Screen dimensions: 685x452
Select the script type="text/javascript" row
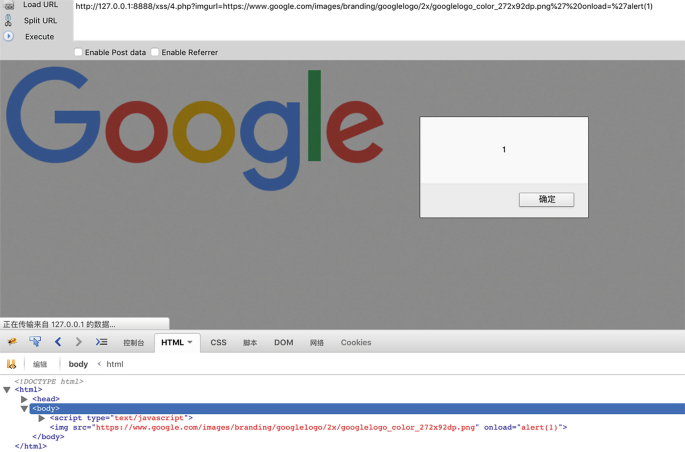click(121, 418)
